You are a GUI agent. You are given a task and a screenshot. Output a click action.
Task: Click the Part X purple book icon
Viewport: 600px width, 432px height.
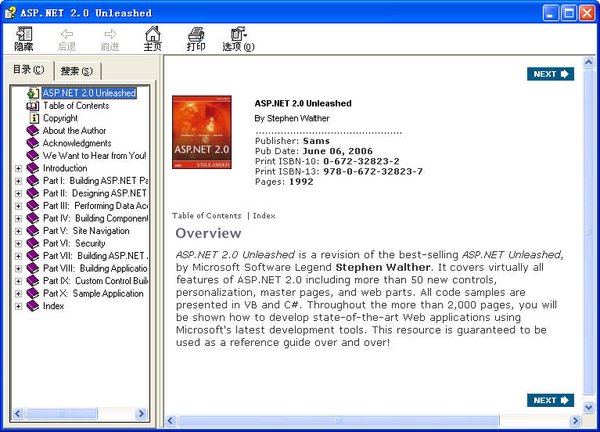(x=33, y=293)
